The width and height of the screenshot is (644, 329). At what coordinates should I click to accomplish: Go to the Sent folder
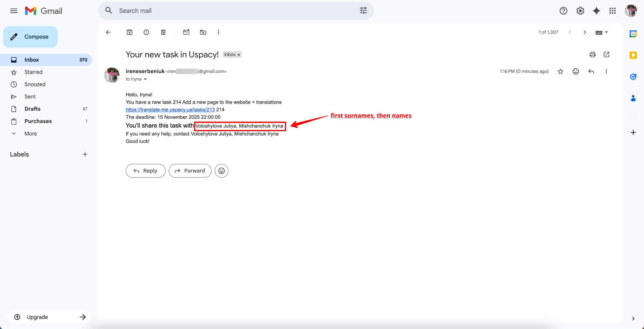click(30, 97)
